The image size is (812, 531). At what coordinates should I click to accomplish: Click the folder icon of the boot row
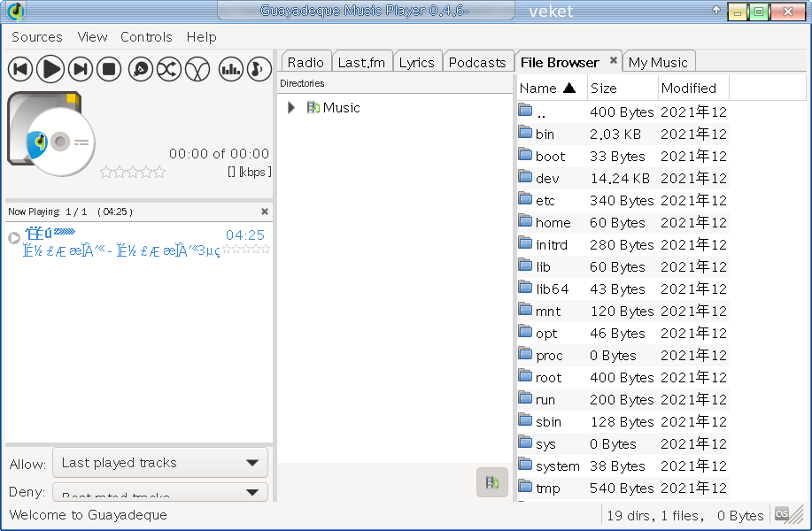(526, 154)
